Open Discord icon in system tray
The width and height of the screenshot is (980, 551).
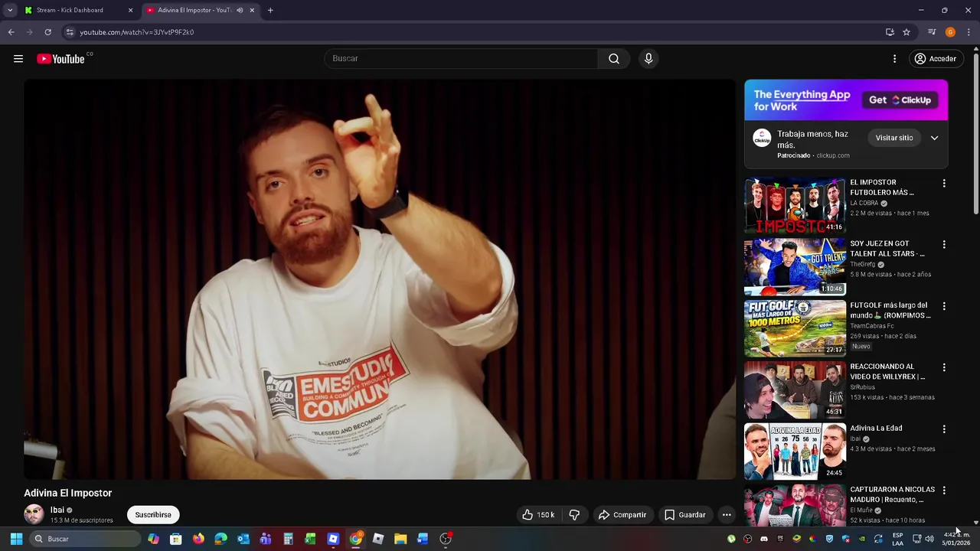764,539
